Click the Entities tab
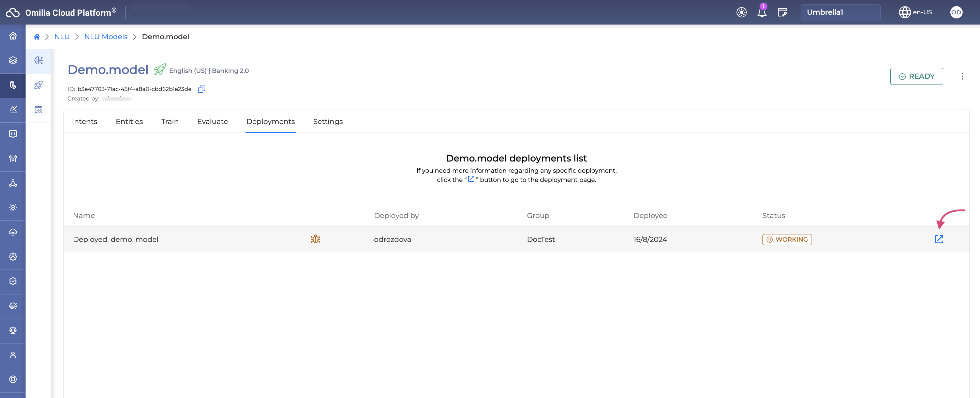The height and width of the screenshot is (398, 980). click(x=129, y=121)
